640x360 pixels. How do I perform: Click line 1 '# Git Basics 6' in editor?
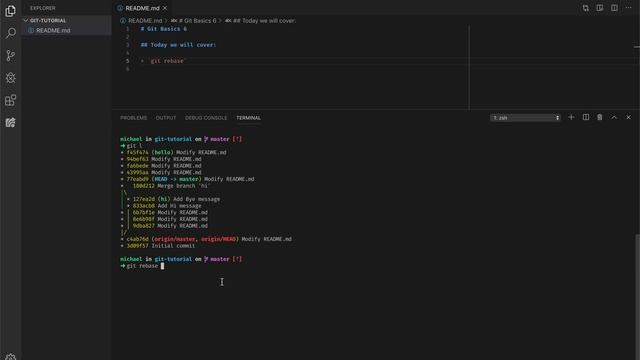pyautogui.click(x=164, y=29)
